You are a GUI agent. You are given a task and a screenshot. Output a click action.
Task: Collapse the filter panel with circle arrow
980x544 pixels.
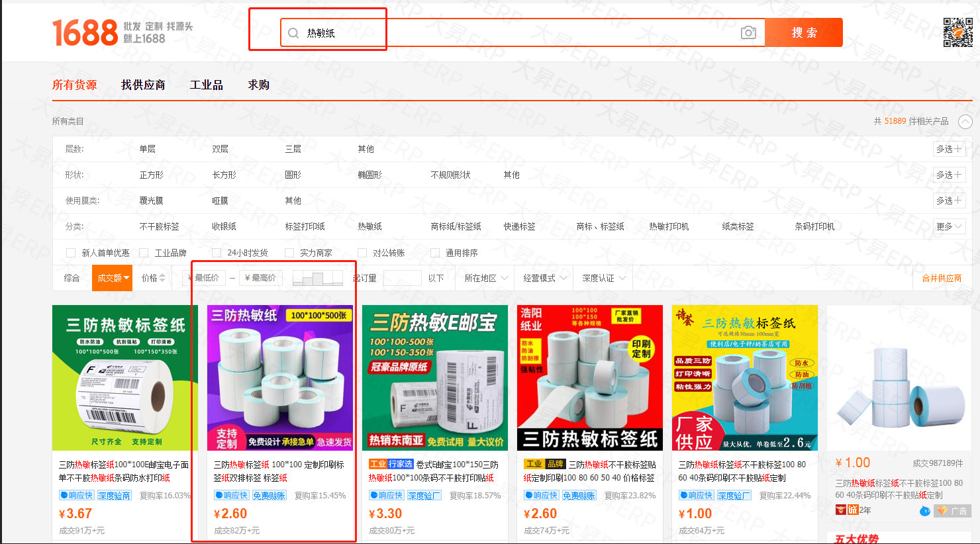click(965, 122)
